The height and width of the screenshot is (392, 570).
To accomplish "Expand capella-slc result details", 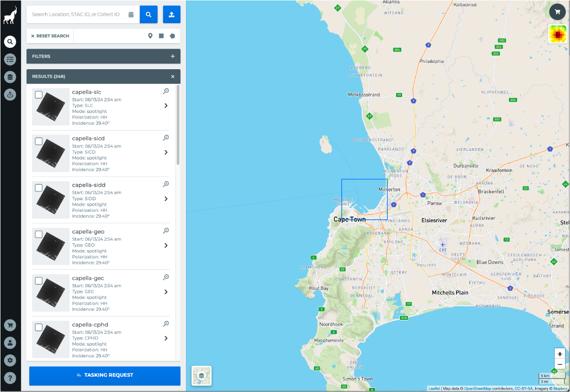I will (x=166, y=106).
